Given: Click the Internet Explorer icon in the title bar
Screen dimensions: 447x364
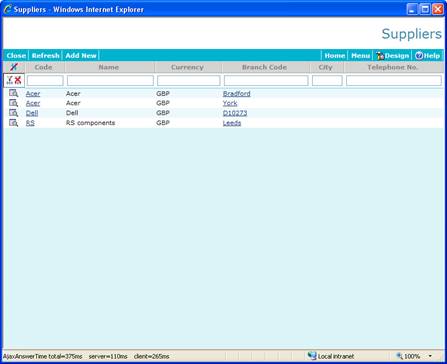Looking at the screenshot, I should pyautogui.click(x=8, y=9).
